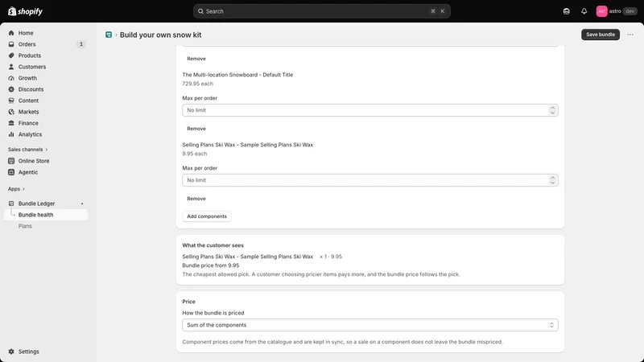Select the Customers person icon
Screen dimensions: 644x362
tap(11, 67)
